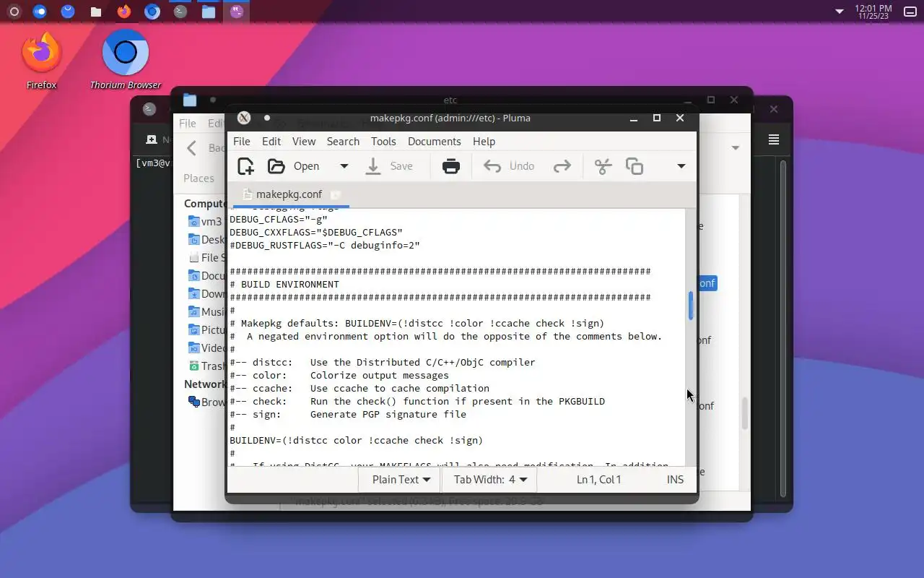Open the Places selector in file manager
Viewport: 924px width, 578px height.
tap(199, 178)
